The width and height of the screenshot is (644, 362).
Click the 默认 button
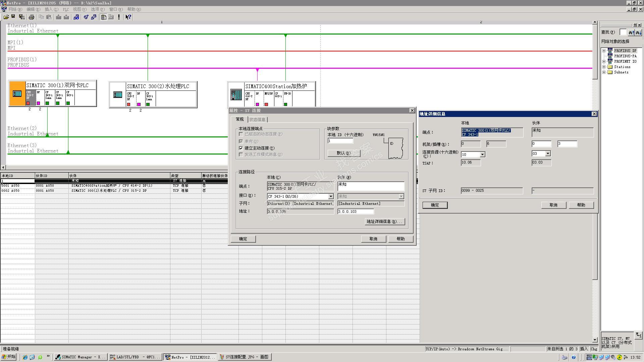click(x=343, y=153)
